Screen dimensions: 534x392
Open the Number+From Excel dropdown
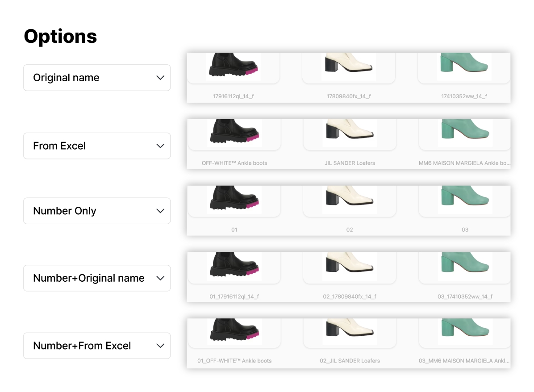coord(96,346)
